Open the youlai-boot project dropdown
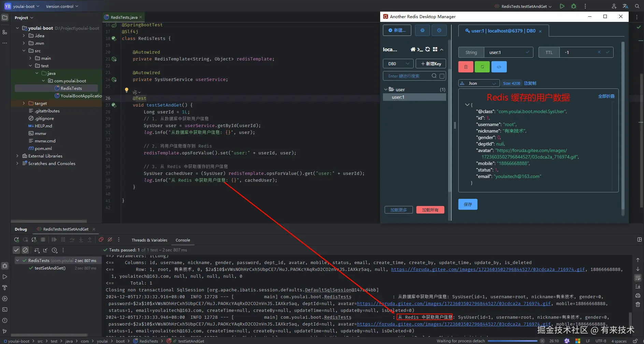 click(x=22, y=6)
